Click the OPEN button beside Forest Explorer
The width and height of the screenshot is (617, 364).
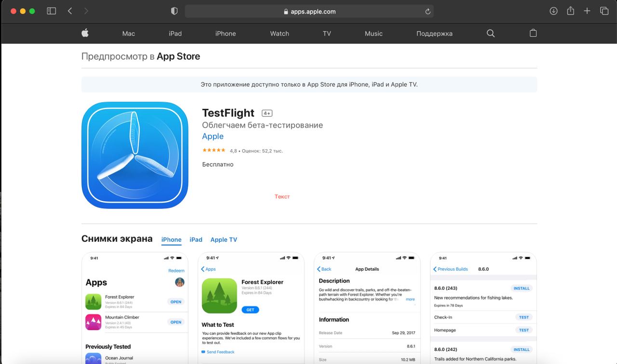tap(176, 302)
